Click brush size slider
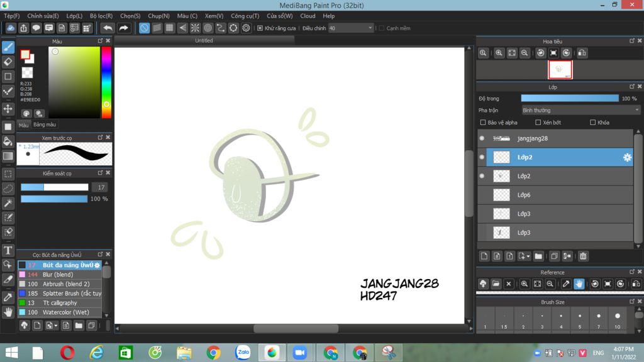The height and width of the screenshot is (362, 644). [x=55, y=187]
